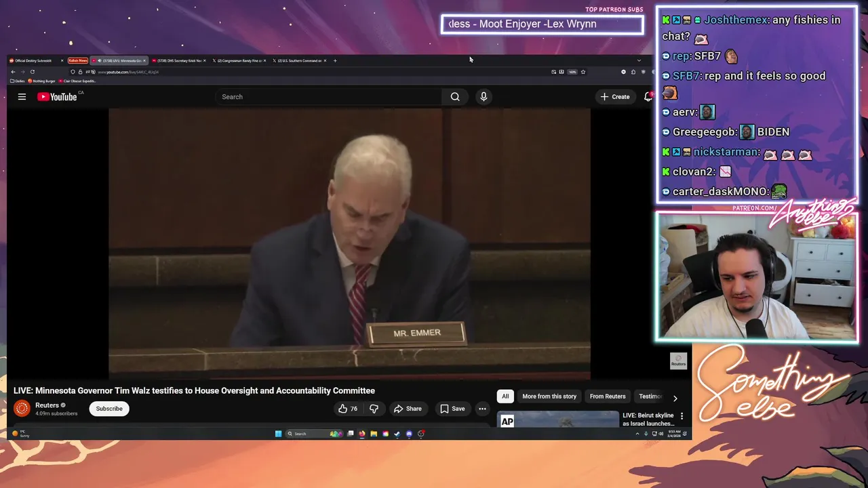The width and height of the screenshot is (868, 488).
Task: Select the More from this story chip
Action: point(549,396)
